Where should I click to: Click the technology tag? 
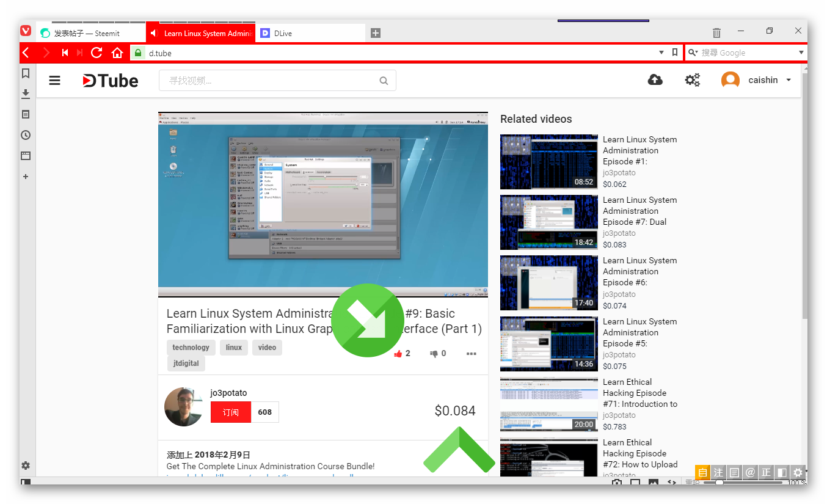click(x=191, y=348)
